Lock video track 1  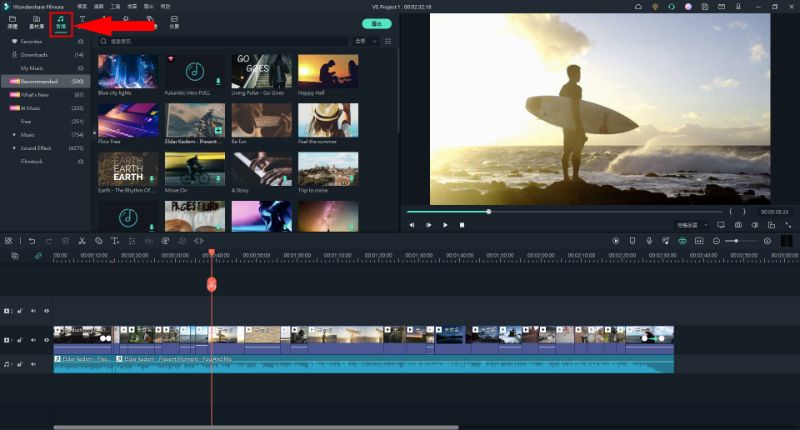point(19,340)
